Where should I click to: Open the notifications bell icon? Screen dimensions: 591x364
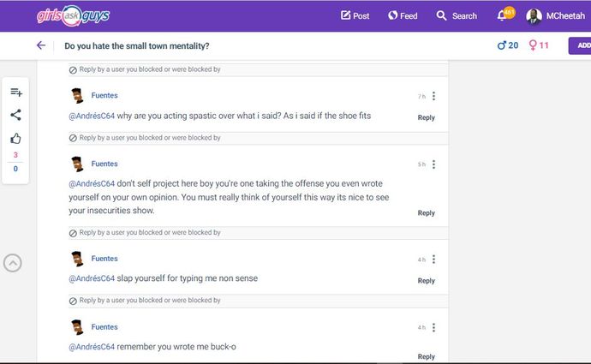tap(502, 15)
